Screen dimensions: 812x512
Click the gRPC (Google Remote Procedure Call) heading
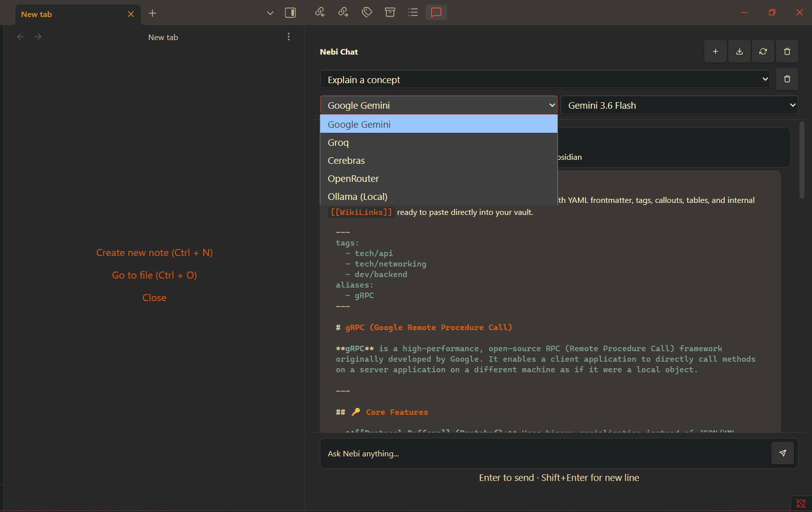(x=429, y=327)
